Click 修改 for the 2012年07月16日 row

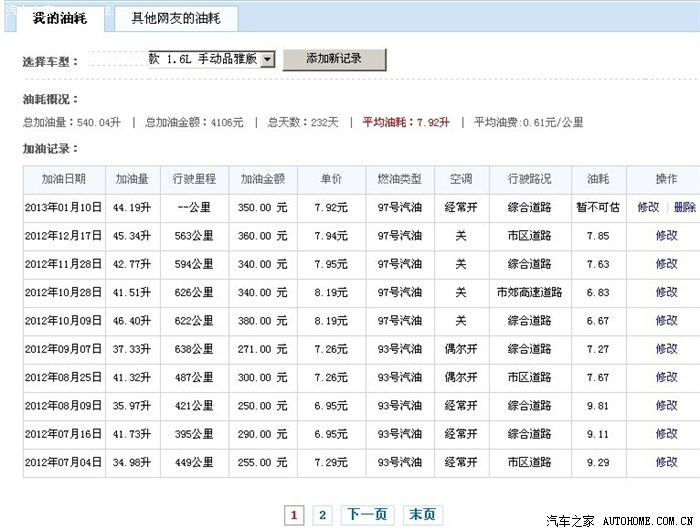point(667,434)
